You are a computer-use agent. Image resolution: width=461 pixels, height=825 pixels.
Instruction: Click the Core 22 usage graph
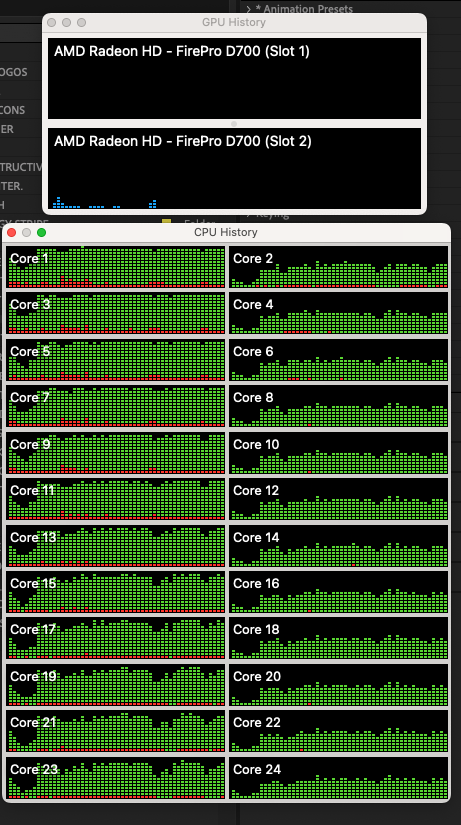(338, 731)
